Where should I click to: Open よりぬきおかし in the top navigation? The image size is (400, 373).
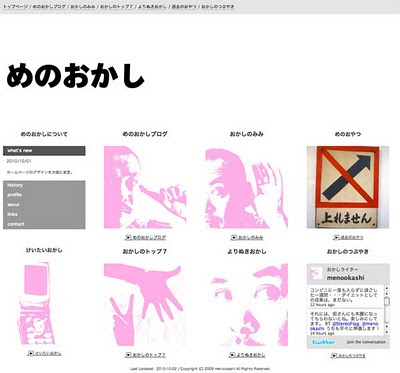pyautogui.click(x=152, y=6)
